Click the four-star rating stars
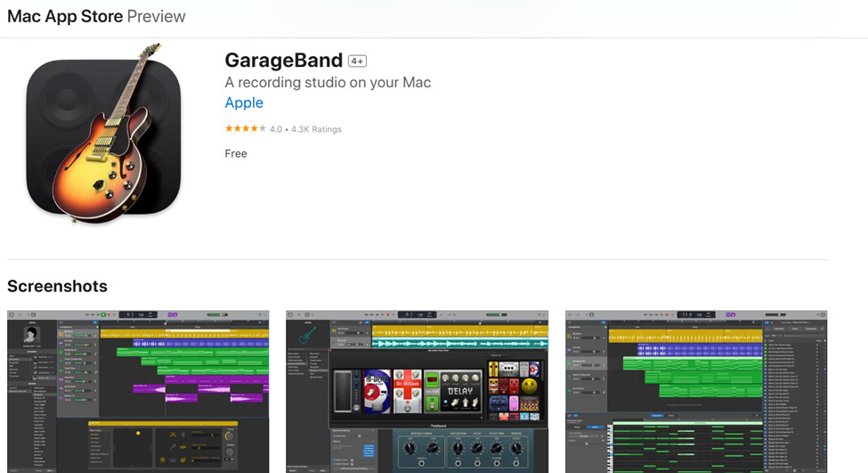Viewport: 868px width, 473px height. [245, 128]
